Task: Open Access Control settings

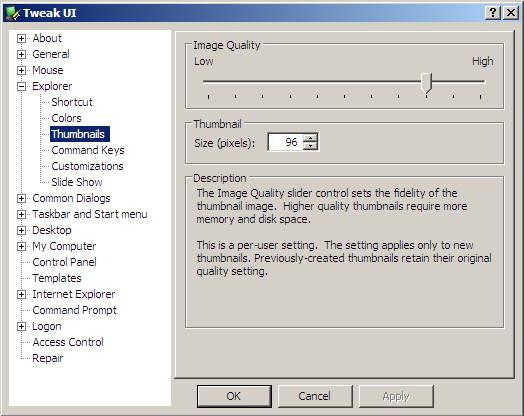Action: pyautogui.click(x=68, y=342)
